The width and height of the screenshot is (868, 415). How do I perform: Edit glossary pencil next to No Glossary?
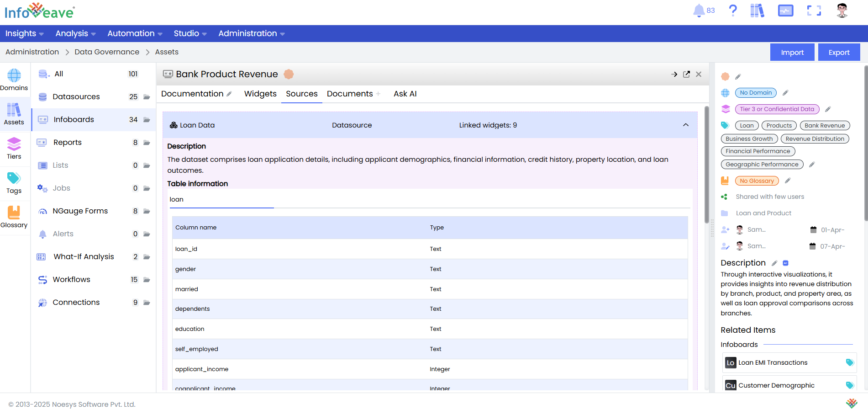pos(788,181)
